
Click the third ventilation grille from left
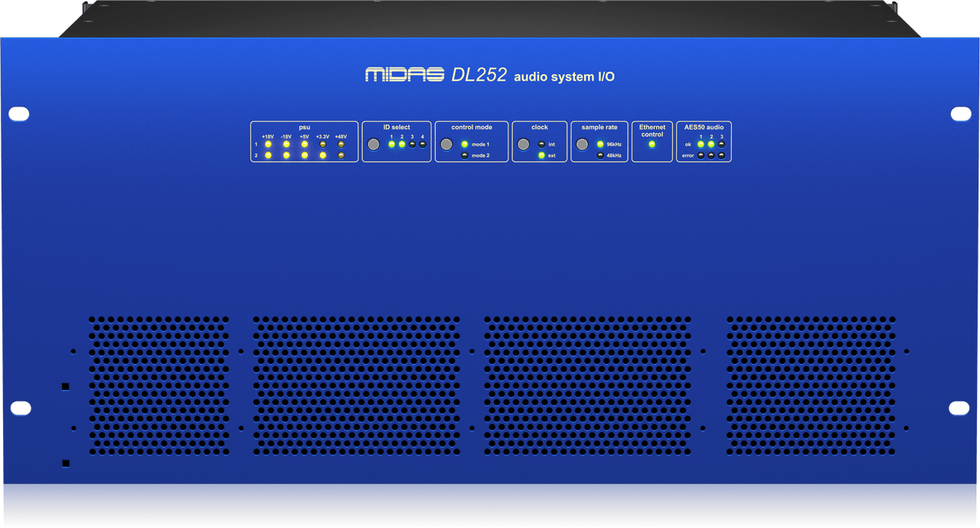(588, 385)
